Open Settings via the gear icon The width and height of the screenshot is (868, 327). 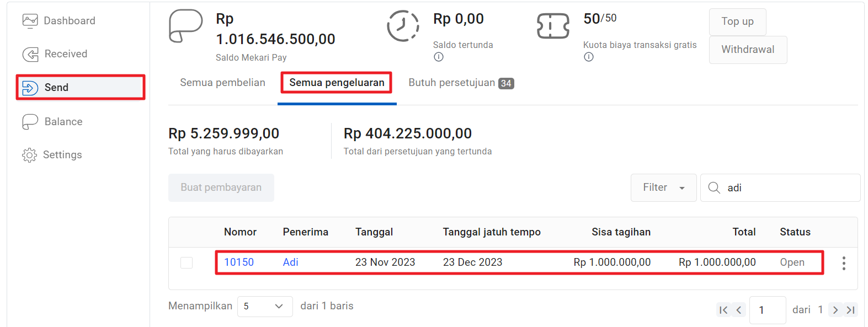pyautogui.click(x=29, y=155)
